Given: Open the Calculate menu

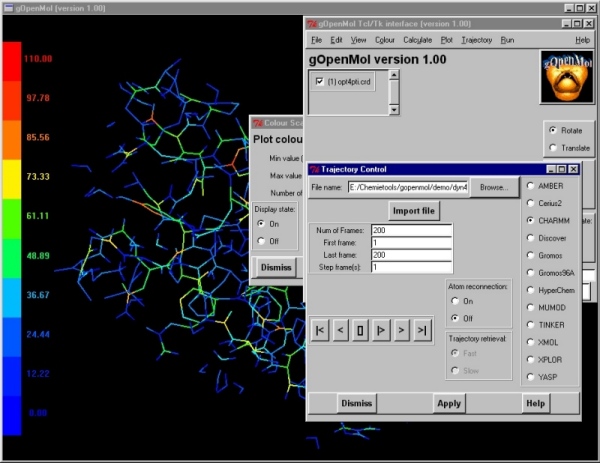Looking at the screenshot, I should pyautogui.click(x=418, y=40).
